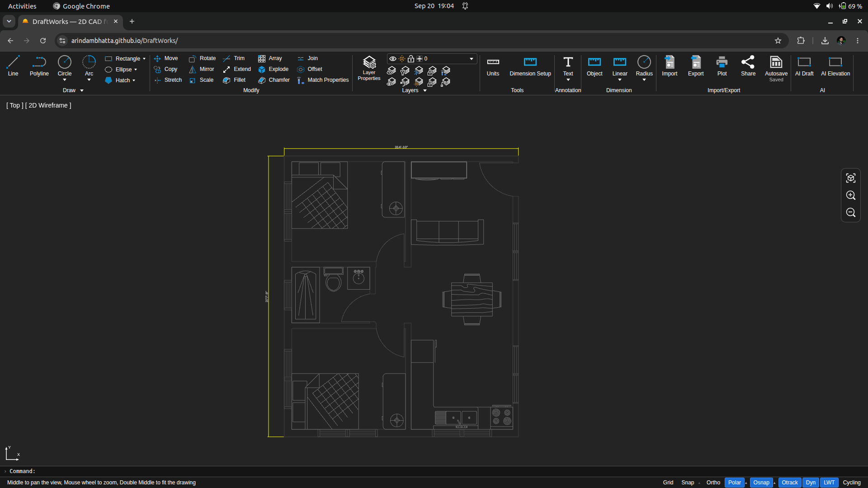Expand the Layers panel
This screenshot has width=868, height=488.
[425, 90]
